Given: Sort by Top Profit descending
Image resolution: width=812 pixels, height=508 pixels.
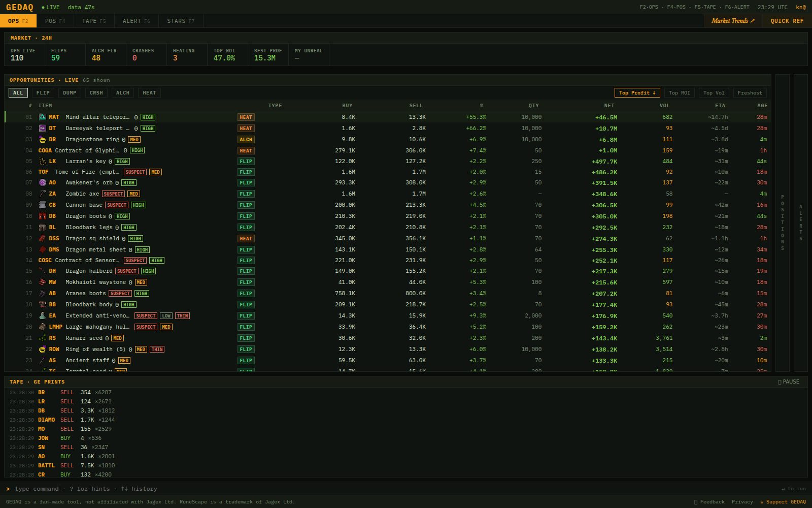Looking at the screenshot, I should (637, 92).
